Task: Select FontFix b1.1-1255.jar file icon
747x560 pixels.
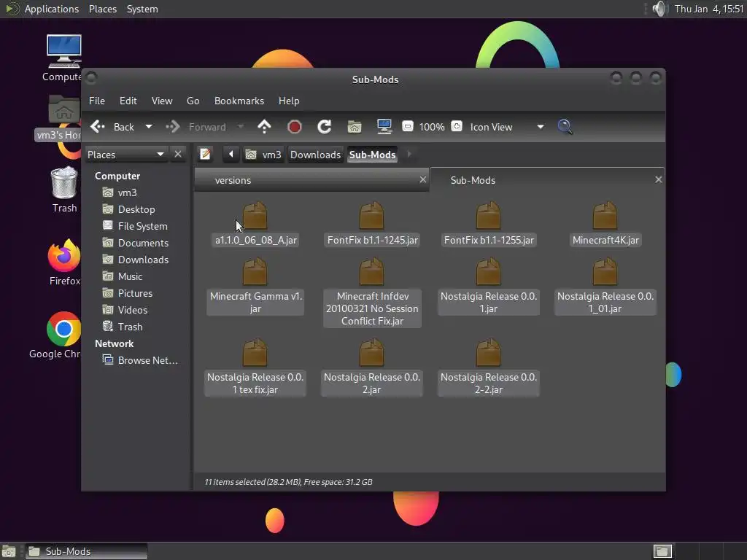Action: click(488, 216)
